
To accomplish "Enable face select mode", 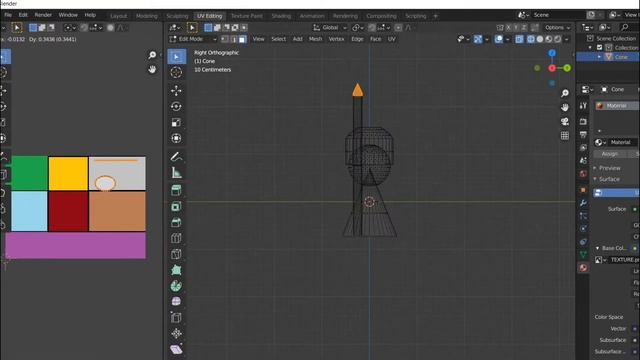I will (x=242, y=39).
